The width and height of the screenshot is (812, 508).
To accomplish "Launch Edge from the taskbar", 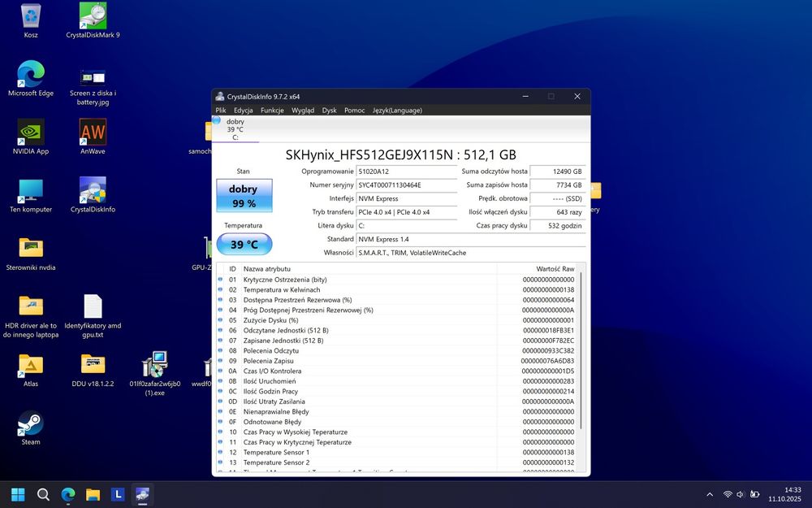I will 68,494.
